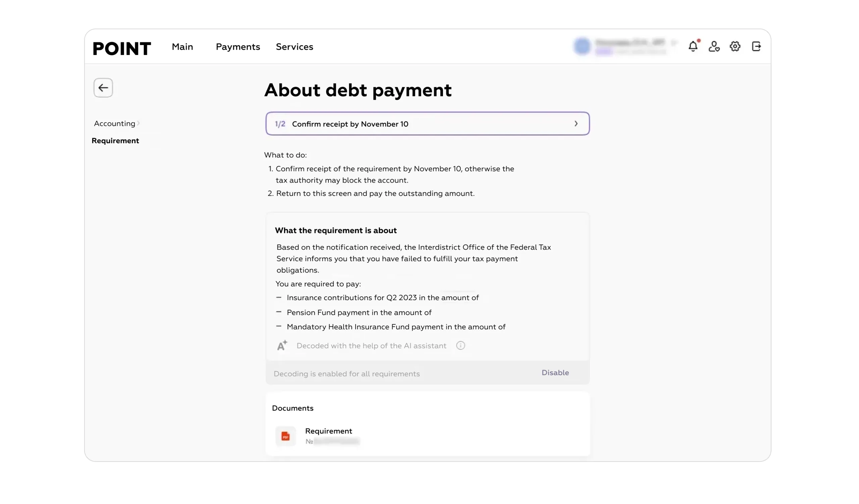This screenshot has width=859, height=504.
Task: Click the AI assistant info icon
Action: (460, 346)
